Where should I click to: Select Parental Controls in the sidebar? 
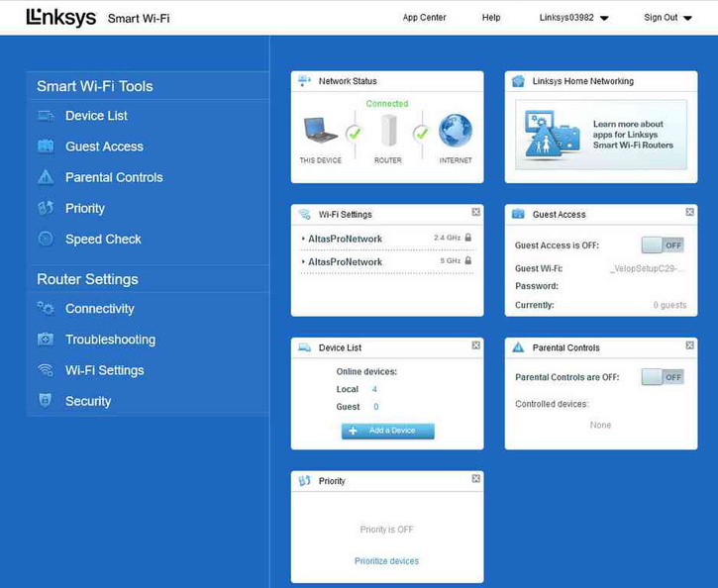[114, 177]
